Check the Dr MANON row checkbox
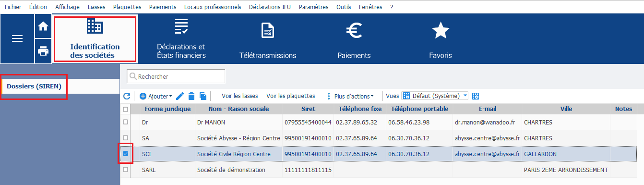644x185 pixels. (x=126, y=122)
